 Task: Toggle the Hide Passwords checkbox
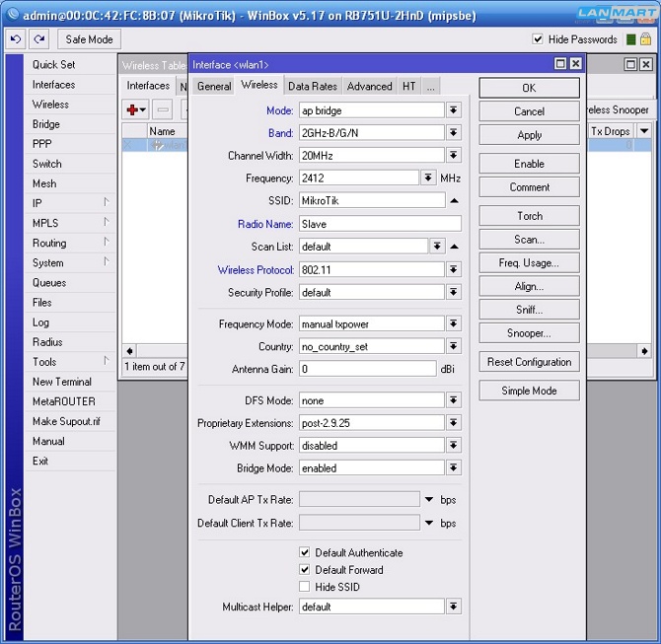[538, 39]
